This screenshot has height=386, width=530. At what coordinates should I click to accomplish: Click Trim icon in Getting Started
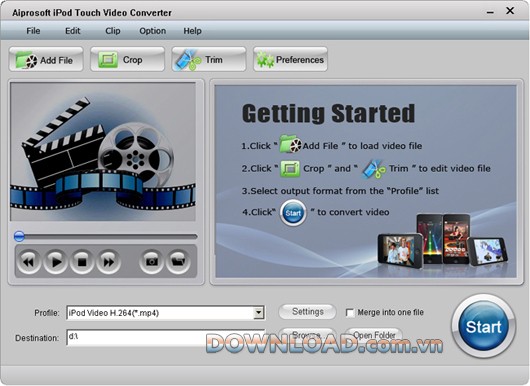point(374,169)
